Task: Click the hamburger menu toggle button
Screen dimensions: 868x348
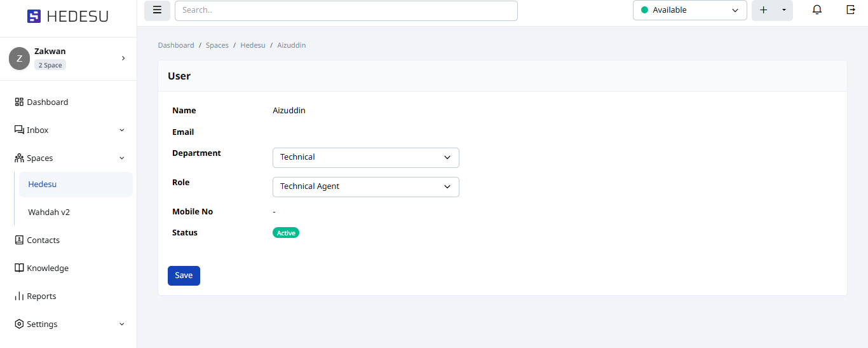Action: (x=157, y=10)
